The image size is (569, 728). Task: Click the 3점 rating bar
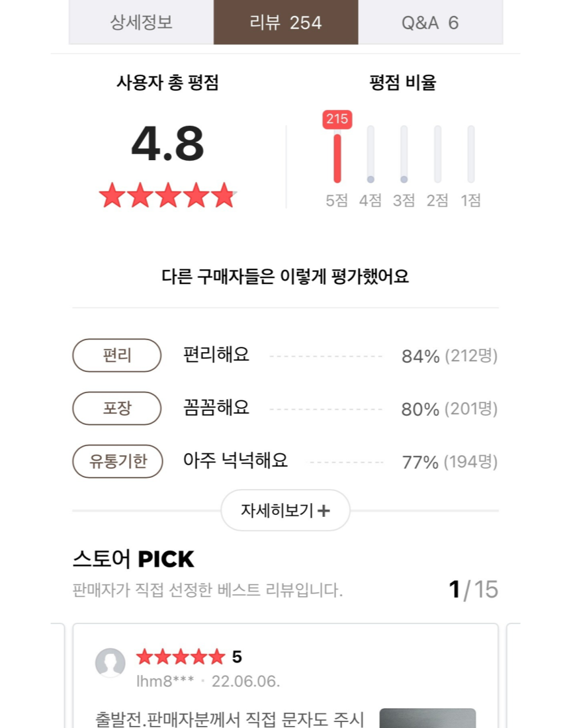coord(404,155)
